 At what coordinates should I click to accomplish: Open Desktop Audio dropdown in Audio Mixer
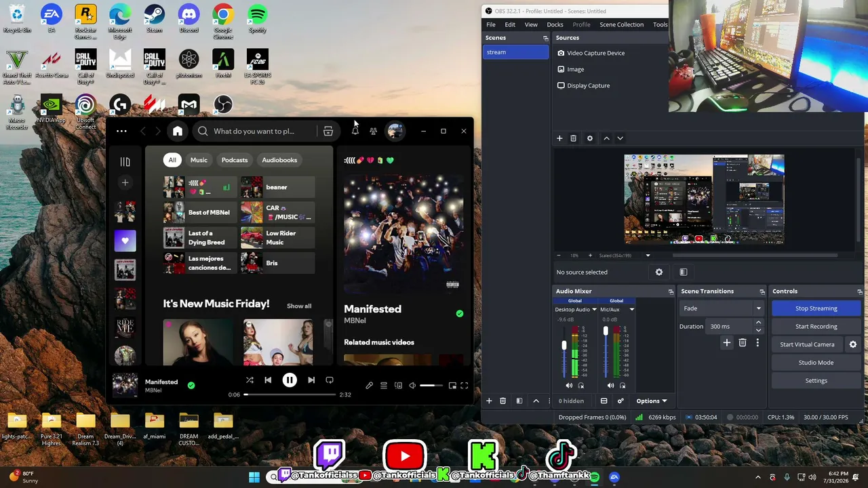click(594, 310)
